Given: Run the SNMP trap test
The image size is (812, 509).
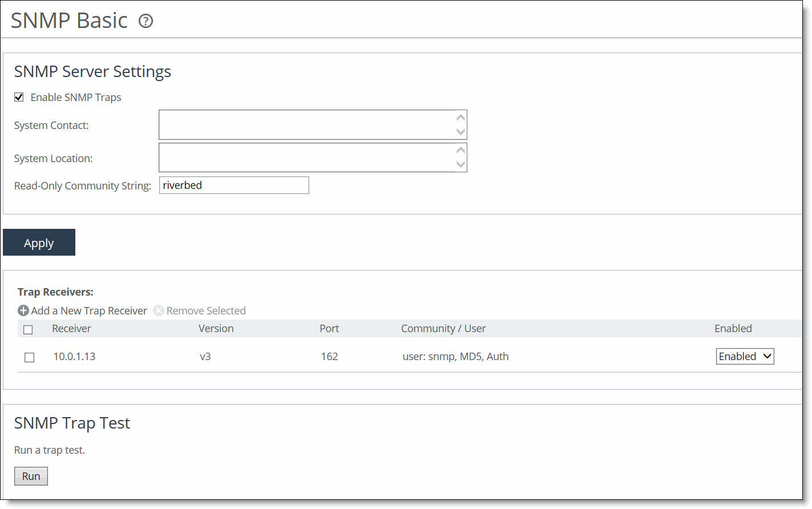Looking at the screenshot, I should pos(31,476).
